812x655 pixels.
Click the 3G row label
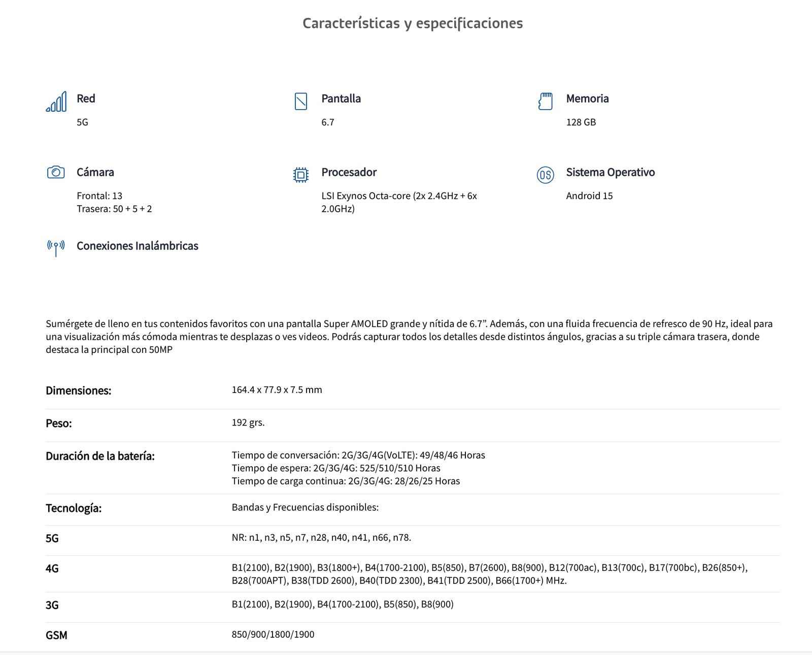(52, 605)
